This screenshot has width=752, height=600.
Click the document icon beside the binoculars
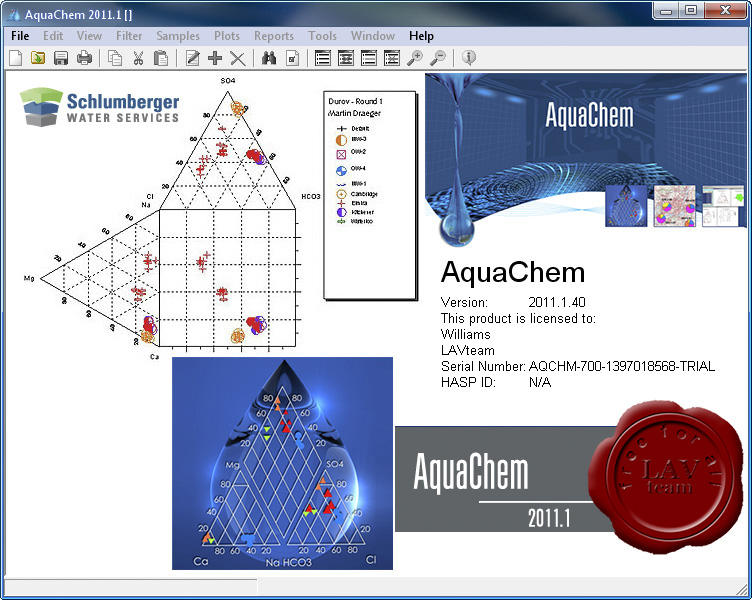(292, 58)
